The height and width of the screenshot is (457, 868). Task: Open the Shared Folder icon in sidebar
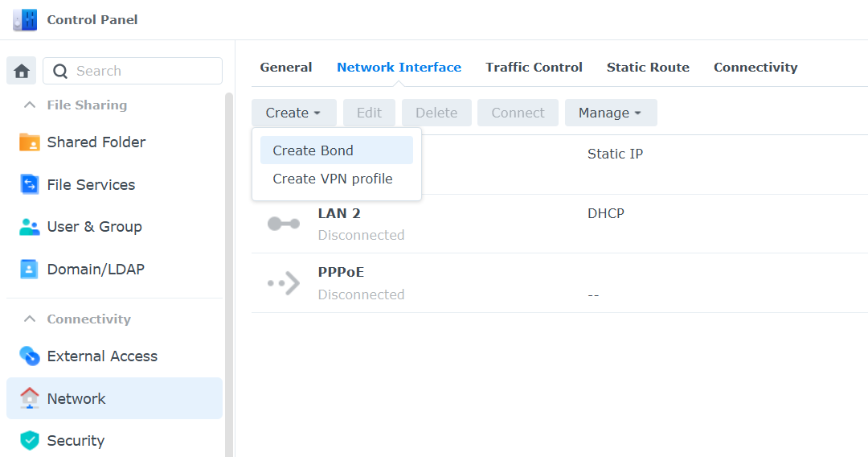30,142
